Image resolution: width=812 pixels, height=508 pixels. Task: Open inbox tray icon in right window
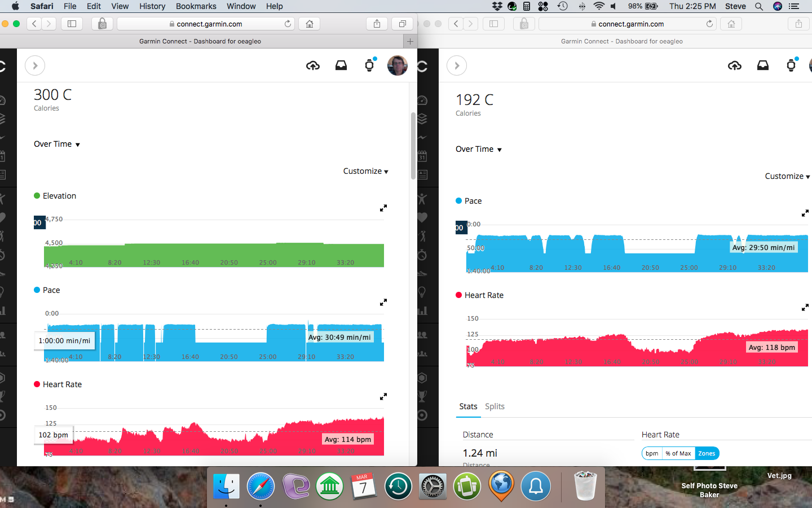click(763, 65)
